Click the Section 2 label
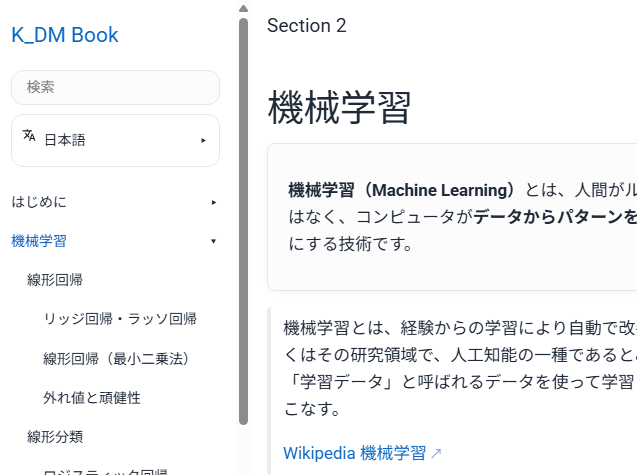This screenshot has width=637, height=475. tap(306, 26)
